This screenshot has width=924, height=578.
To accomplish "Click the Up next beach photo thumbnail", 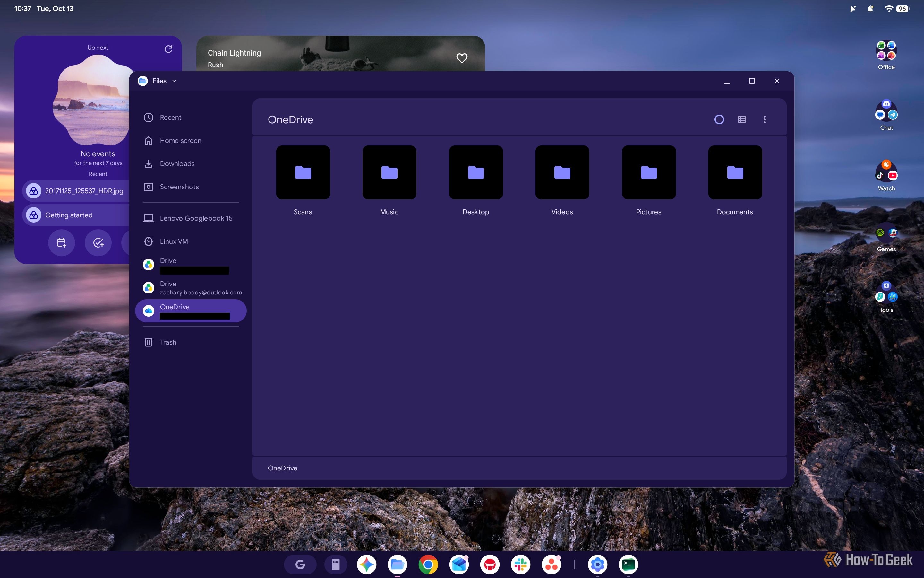I will coord(94,100).
